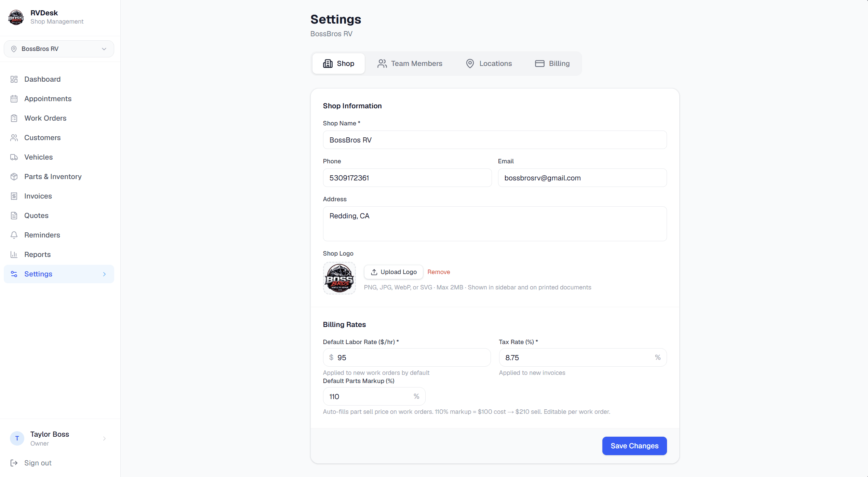Click the percent symbol in Tax Rate field
868x477 pixels.
(x=658, y=357)
